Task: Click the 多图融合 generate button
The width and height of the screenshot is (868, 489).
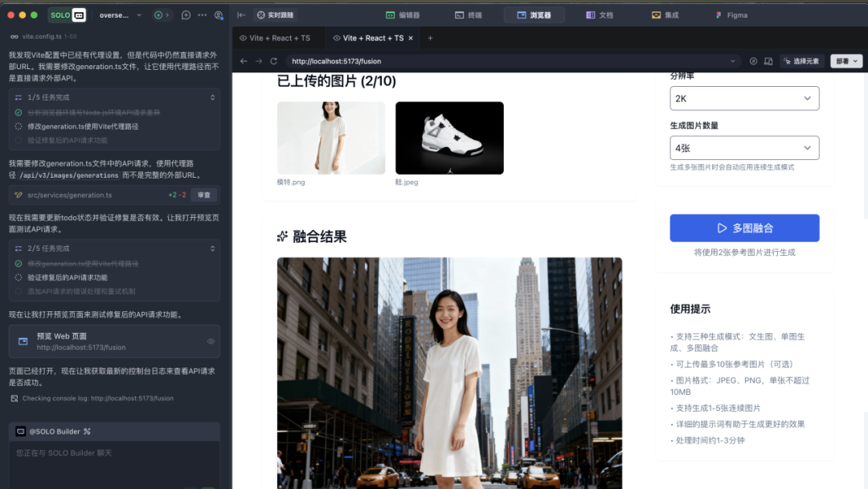Action: pyautogui.click(x=744, y=228)
